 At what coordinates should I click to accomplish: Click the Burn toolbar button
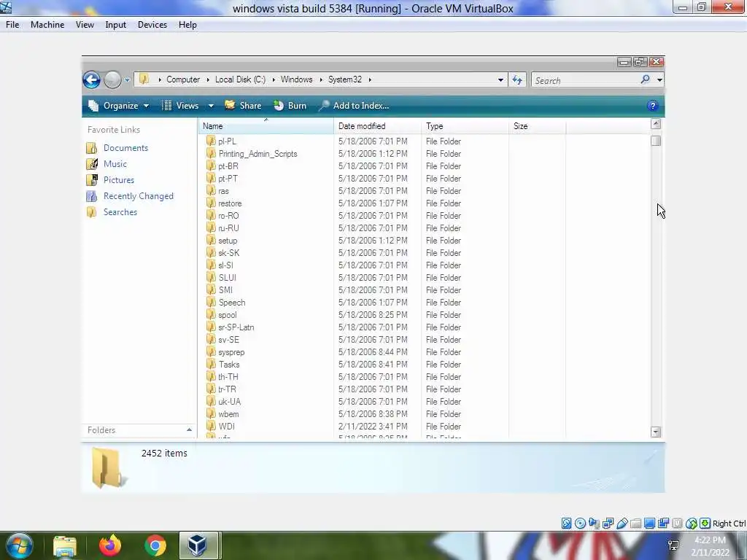click(x=290, y=106)
